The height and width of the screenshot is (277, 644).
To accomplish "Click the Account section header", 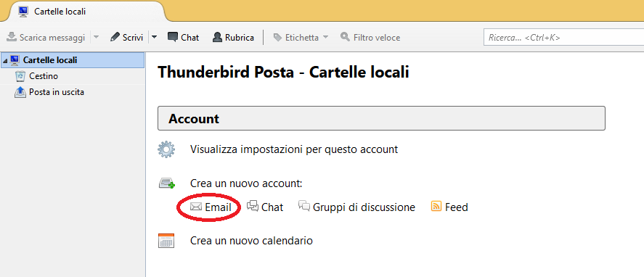I will 381,119.
